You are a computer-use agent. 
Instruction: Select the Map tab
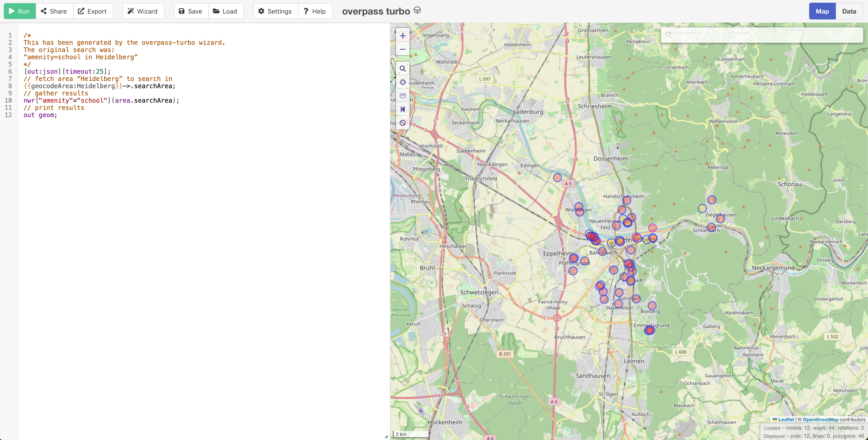pos(822,11)
